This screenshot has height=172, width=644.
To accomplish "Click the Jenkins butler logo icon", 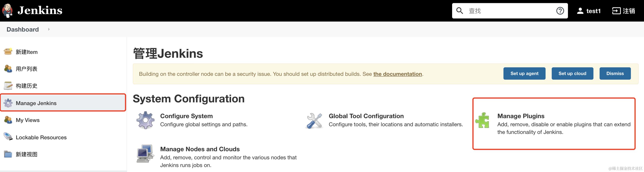I will pos(7,11).
